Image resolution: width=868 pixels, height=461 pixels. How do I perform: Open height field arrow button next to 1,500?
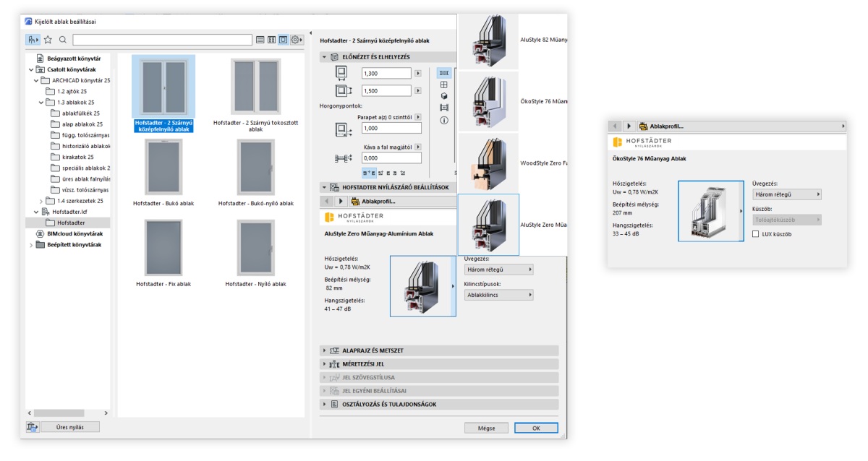pyautogui.click(x=417, y=90)
